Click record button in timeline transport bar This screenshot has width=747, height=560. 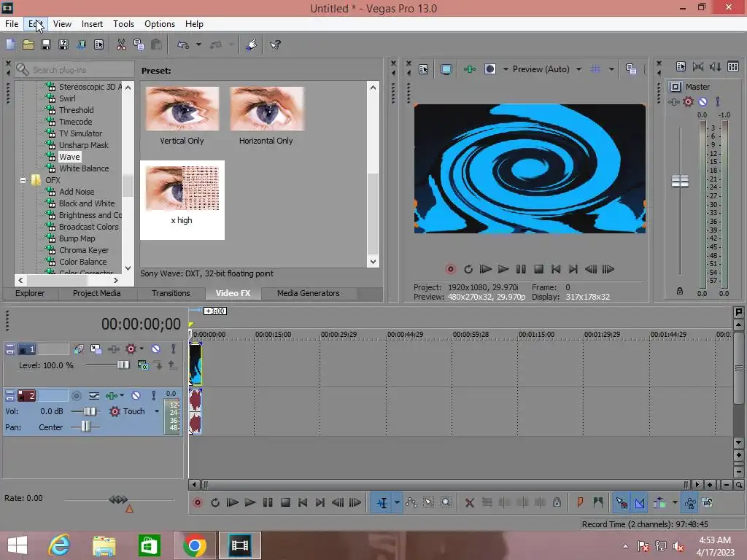pyautogui.click(x=198, y=503)
